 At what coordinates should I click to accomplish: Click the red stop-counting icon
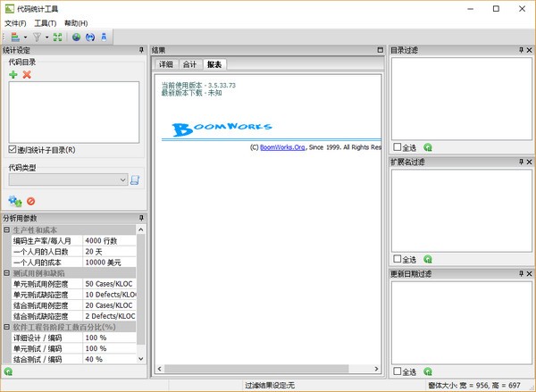click(30, 201)
